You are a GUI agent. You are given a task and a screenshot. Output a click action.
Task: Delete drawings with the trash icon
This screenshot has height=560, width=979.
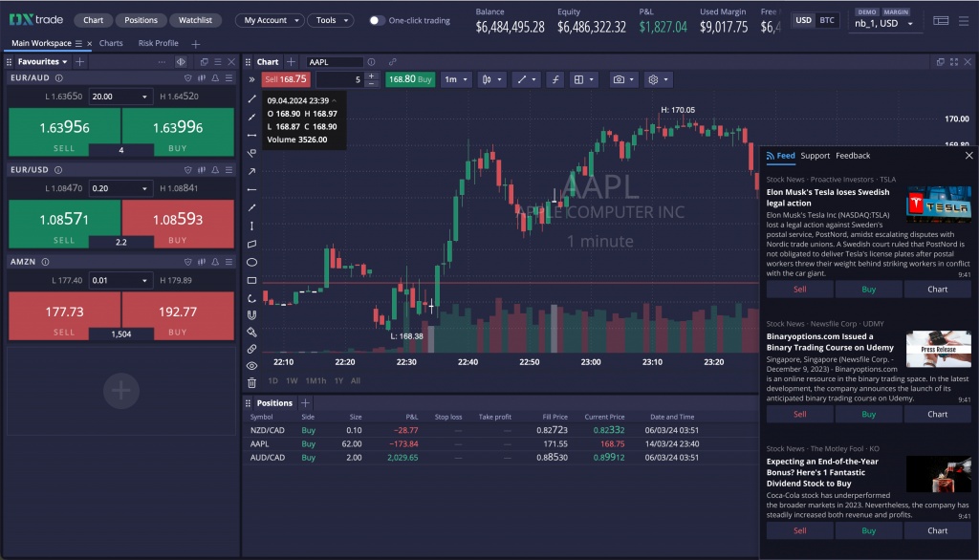tap(251, 382)
